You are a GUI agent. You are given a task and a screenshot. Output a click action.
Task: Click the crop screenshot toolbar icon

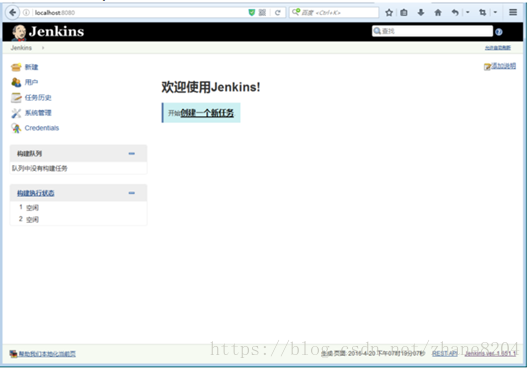pyautogui.click(x=483, y=13)
